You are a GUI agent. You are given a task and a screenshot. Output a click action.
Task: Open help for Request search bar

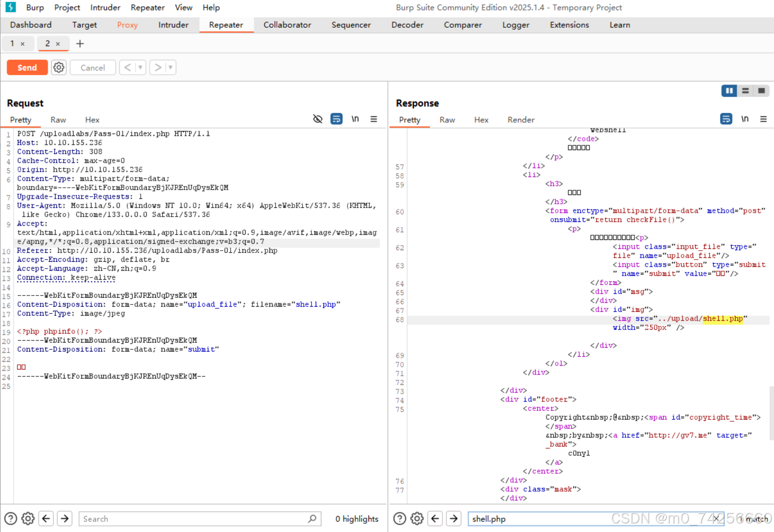(11, 519)
